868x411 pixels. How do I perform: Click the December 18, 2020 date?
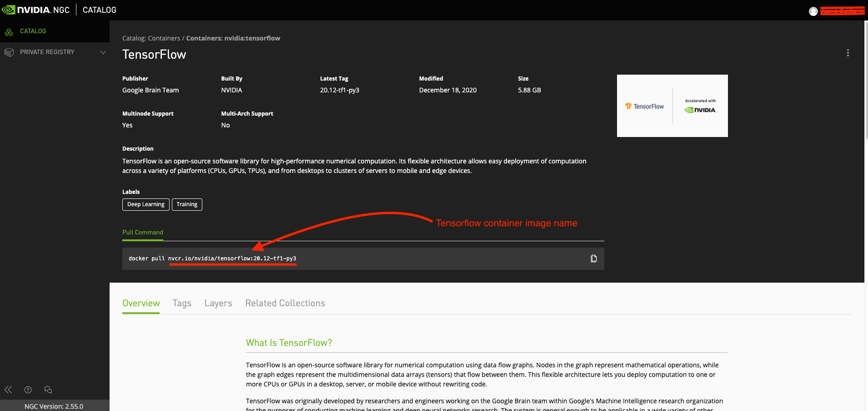click(448, 90)
